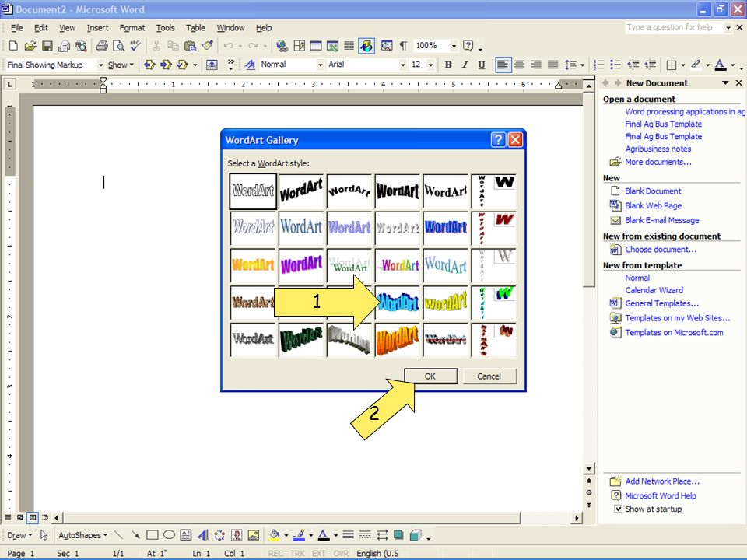Image resolution: width=747 pixels, height=560 pixels.
Task: Toggle TRK track changes in status bar
Action: [x=298, y=553]
